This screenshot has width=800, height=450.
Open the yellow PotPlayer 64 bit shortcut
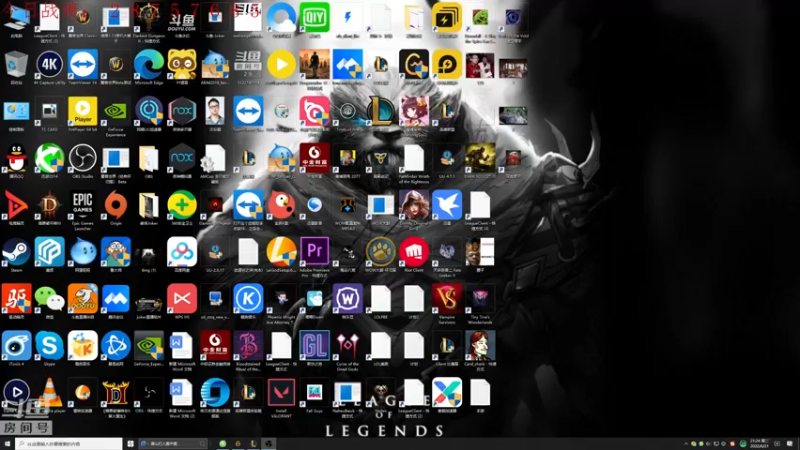(x=83, y=111)
